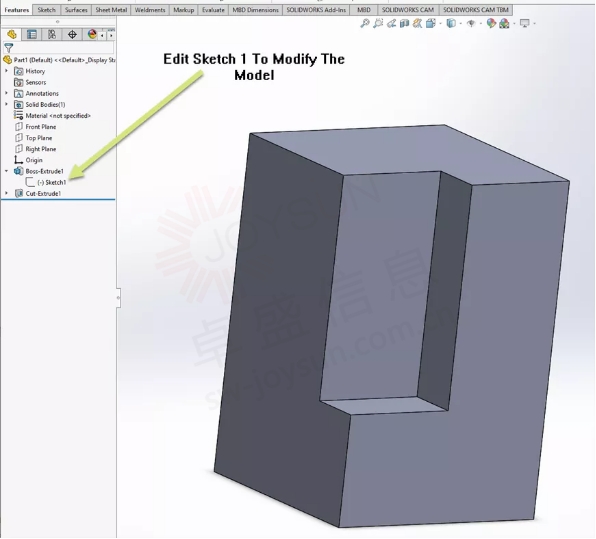Select the Part1 root node in tree

coord(59,60)
